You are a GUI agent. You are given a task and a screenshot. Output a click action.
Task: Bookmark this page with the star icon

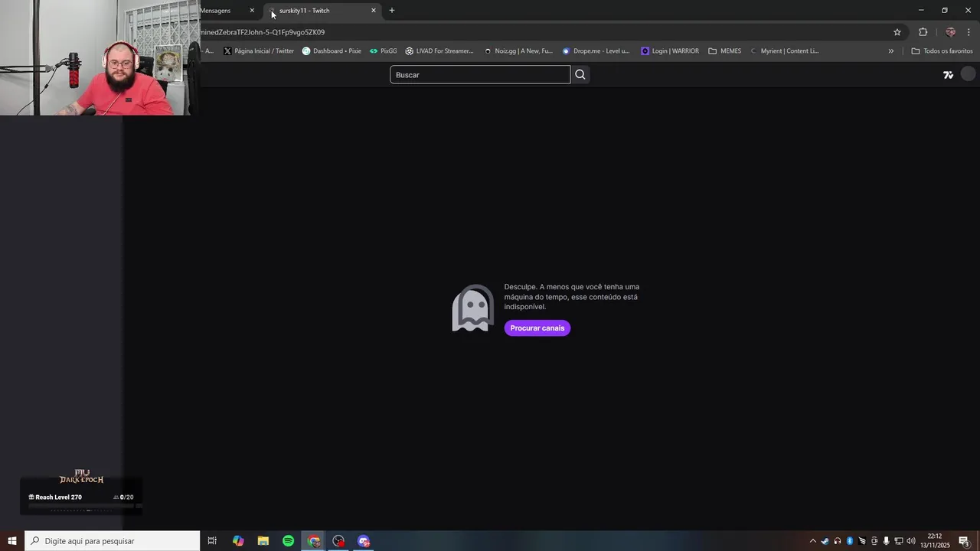click(897, 32)
